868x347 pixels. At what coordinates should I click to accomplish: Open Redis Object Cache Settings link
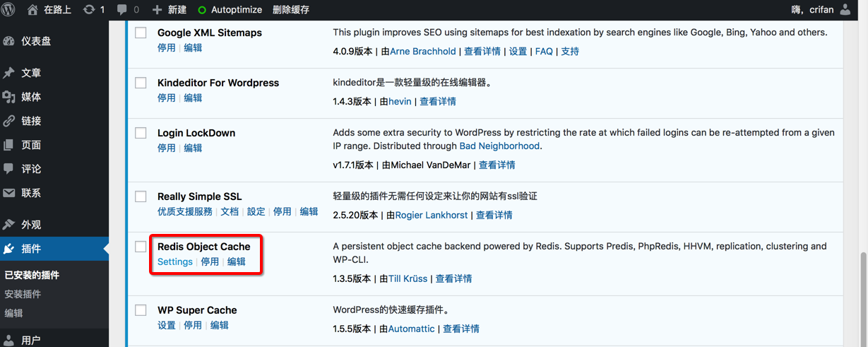[175, 261]
